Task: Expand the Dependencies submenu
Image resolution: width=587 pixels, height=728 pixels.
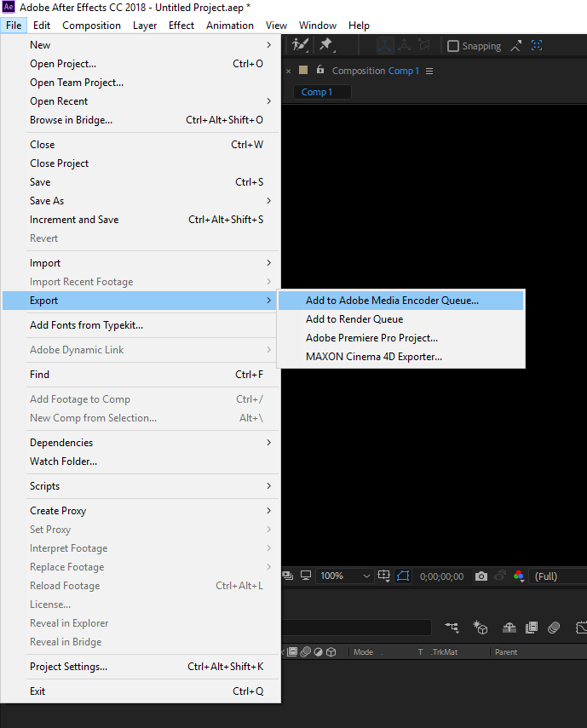Action: click(x=141, y=443)
